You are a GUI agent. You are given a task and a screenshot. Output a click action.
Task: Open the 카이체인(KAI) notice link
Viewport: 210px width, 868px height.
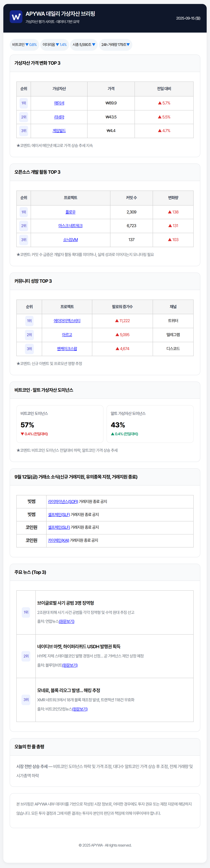point(59,540)
